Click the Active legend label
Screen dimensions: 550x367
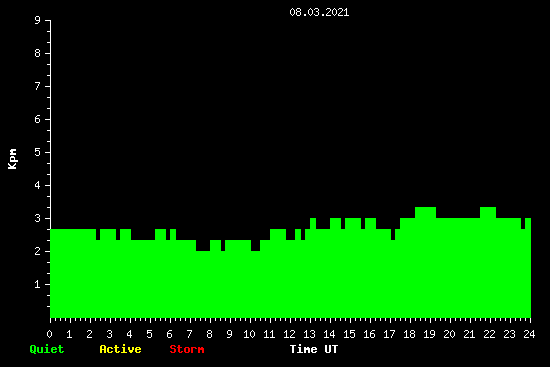120,349
